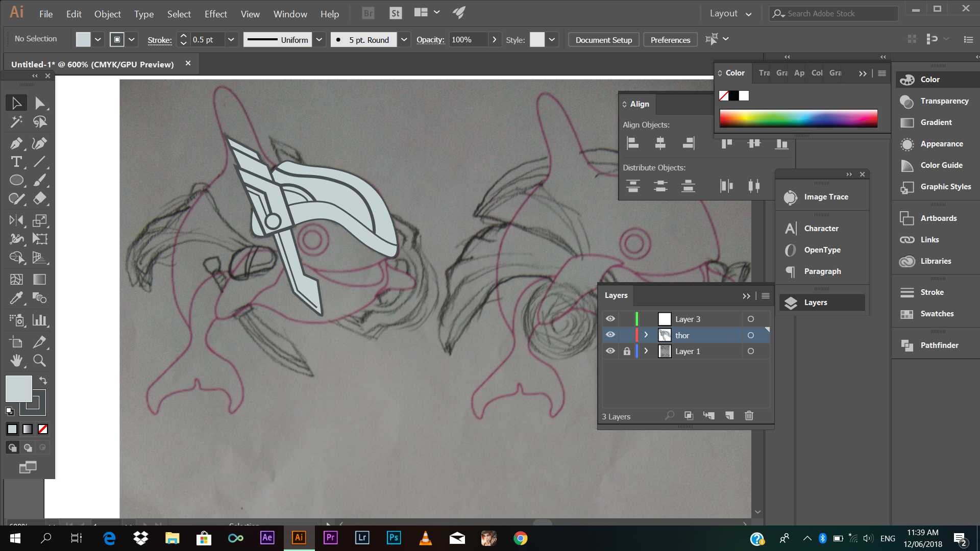The image size is (980, 551).
Task: Select the Eyedropper tool
Action: click(x=16, y=297)
